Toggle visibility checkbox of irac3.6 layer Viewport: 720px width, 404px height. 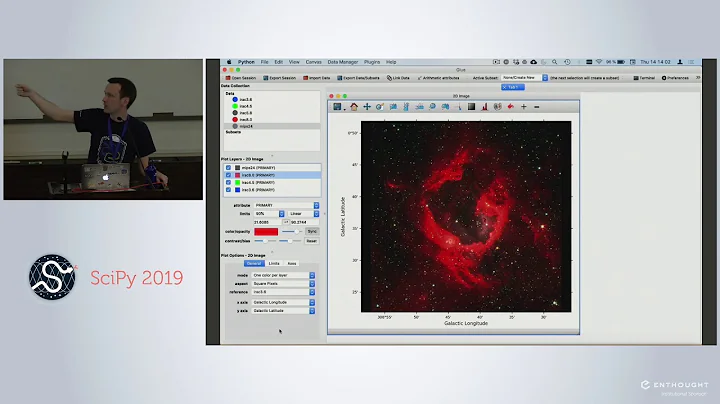tap(228, 190)
